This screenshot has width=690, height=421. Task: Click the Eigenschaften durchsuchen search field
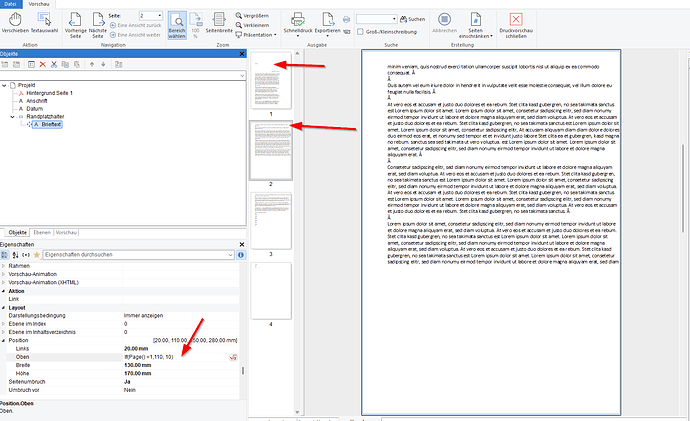click(x=138, y=255)
